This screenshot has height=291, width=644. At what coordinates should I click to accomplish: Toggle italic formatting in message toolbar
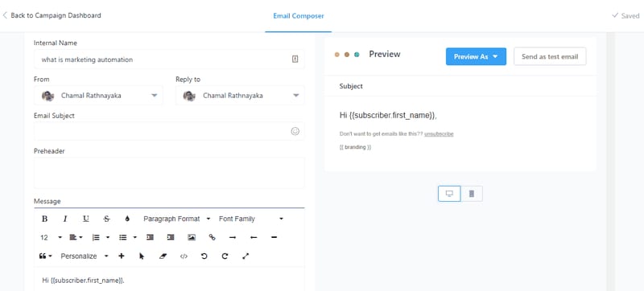point(65,219)
